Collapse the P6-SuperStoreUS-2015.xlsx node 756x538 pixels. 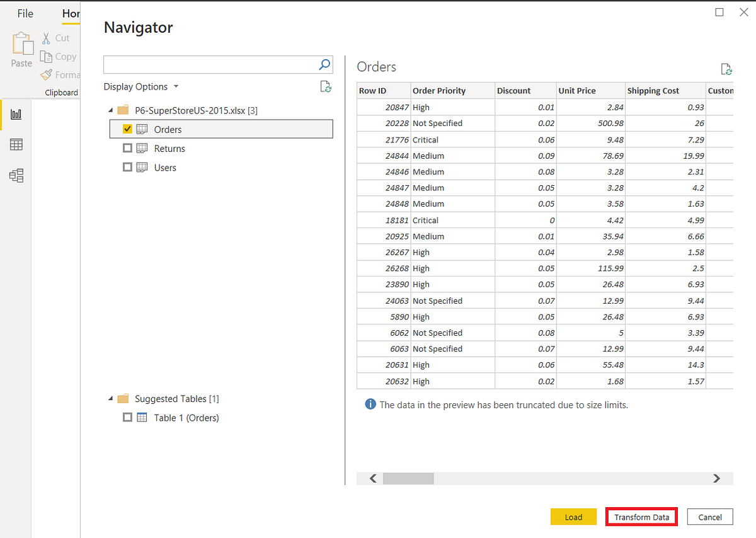click(x=110, y=110)
